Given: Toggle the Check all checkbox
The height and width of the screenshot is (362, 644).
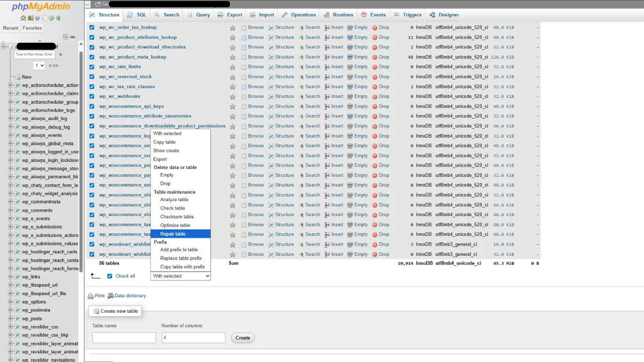Looking at the screenshot, I should click(110, 276).
